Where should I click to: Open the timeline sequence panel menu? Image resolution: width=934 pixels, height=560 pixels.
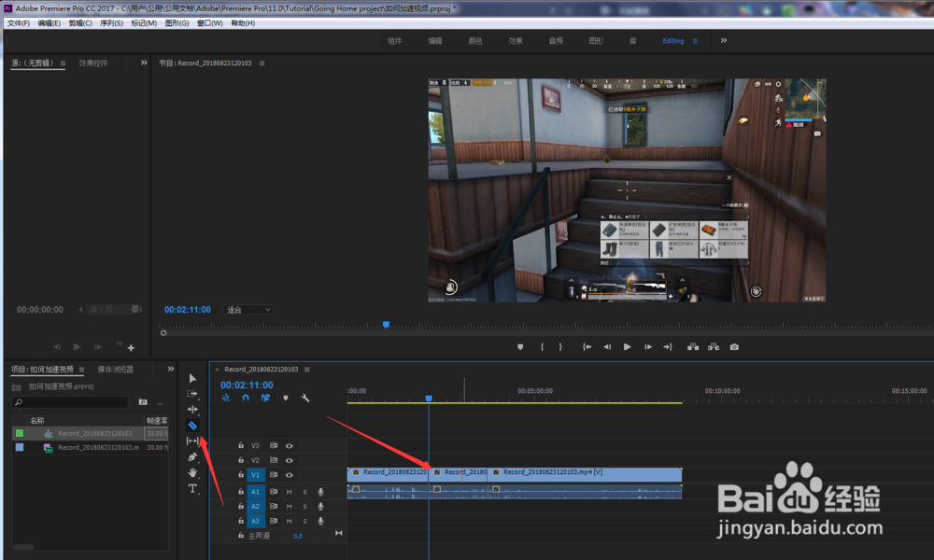[307, 370]
